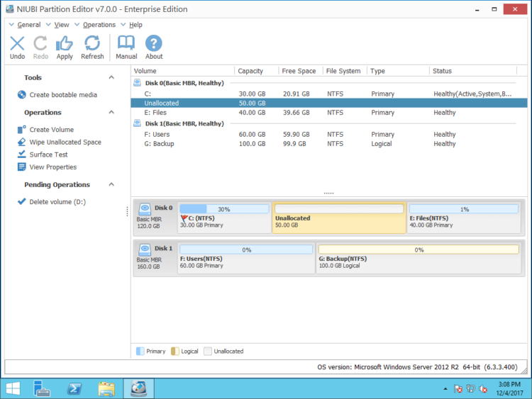This screenshot has height=399, width=532.
Task: Click G: Backup(NTFS) partition block
Action: [x=419, y=258]
